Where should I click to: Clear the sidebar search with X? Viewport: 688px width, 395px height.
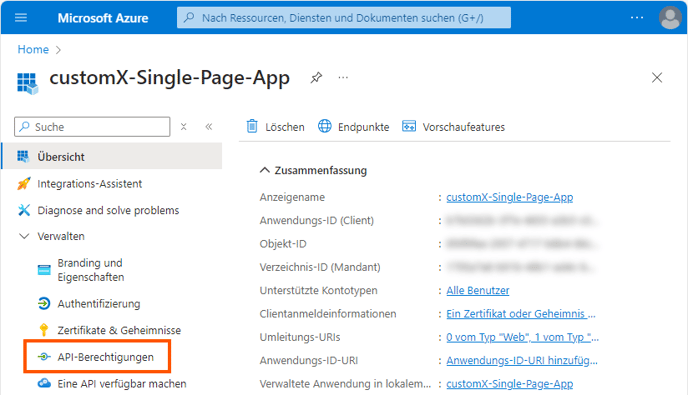[184, 127]
